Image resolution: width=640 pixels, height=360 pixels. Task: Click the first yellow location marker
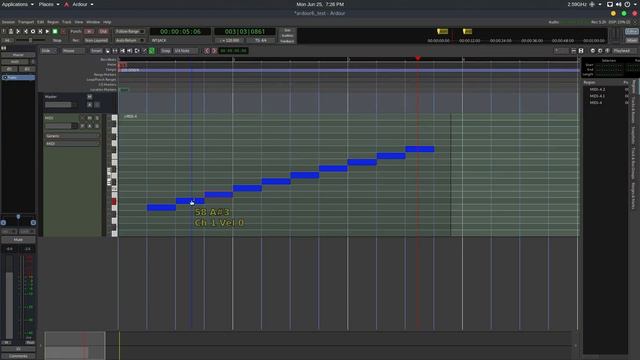coord(442,31)
